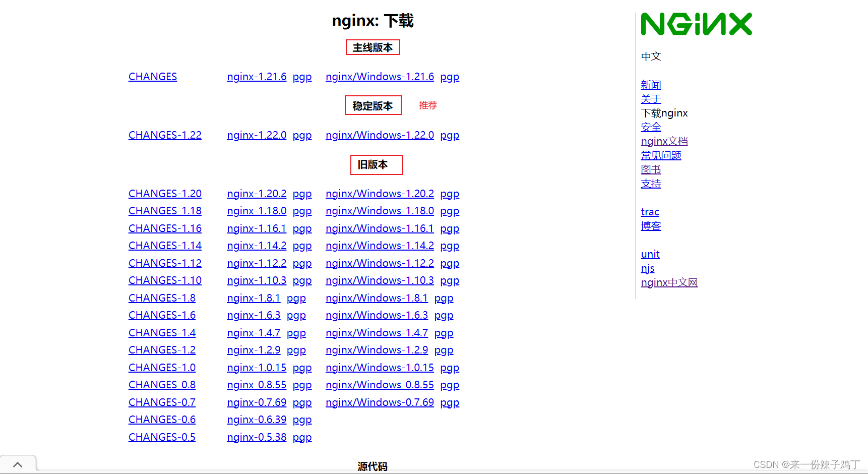Download nginx/Windows-1.10.3

380,280
